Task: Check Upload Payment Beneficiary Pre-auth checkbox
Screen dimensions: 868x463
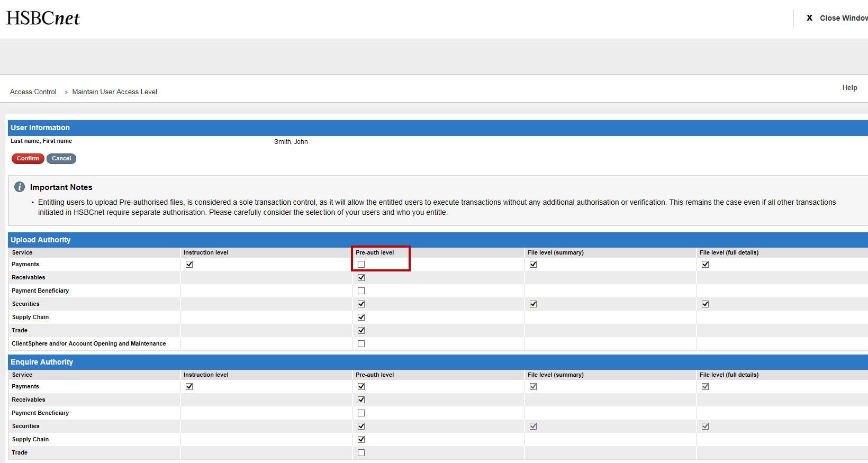Action: pyautogui.click(x=361, y=290)
